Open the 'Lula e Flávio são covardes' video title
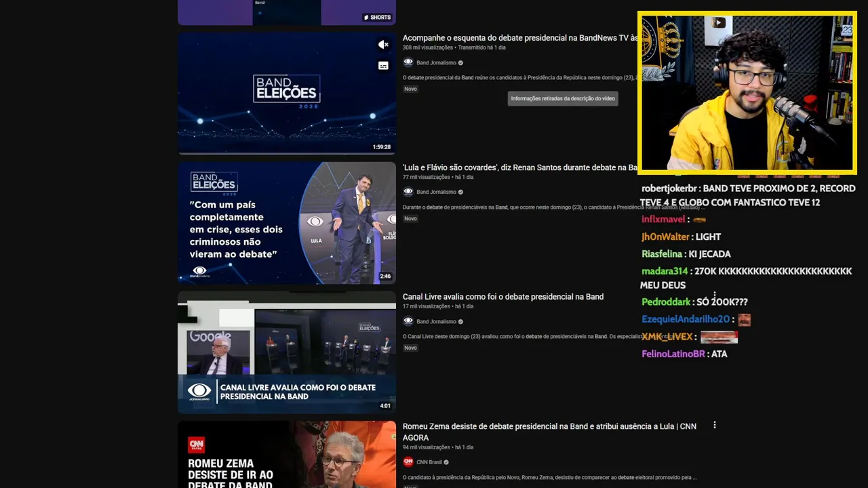Viewport: 868px width, 488px height. tap(520, 167)
